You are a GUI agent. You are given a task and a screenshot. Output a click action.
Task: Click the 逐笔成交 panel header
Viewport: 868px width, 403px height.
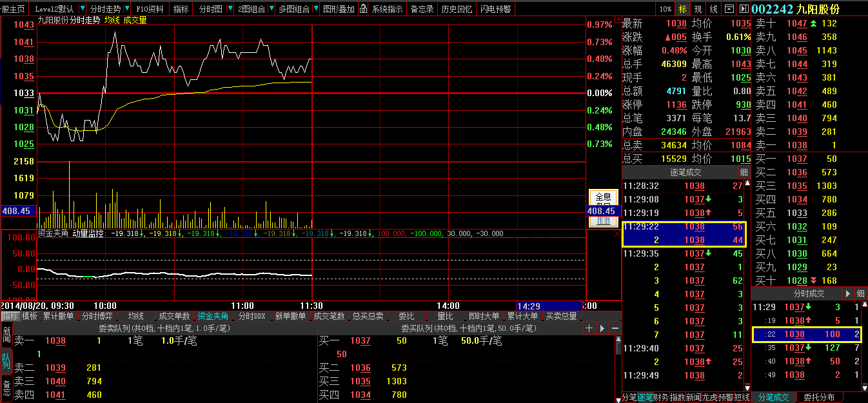coord(680,172)
